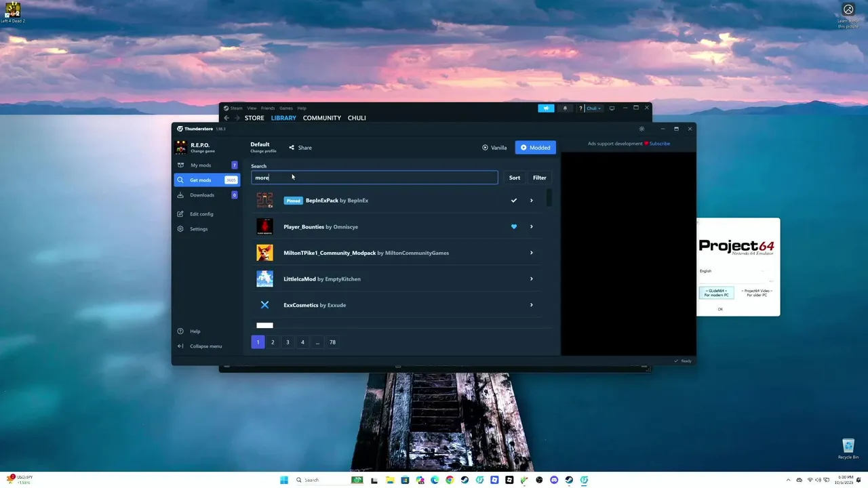The width and height of the screenshot is (868, 488).
Task: Go to page 1 of mod list
Action: point(258,342)
